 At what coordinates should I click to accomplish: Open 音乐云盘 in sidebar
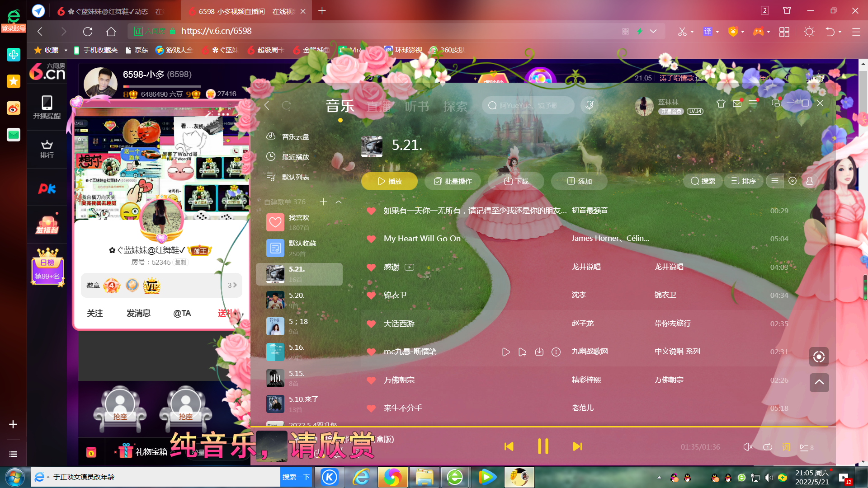tap(288, 136)
